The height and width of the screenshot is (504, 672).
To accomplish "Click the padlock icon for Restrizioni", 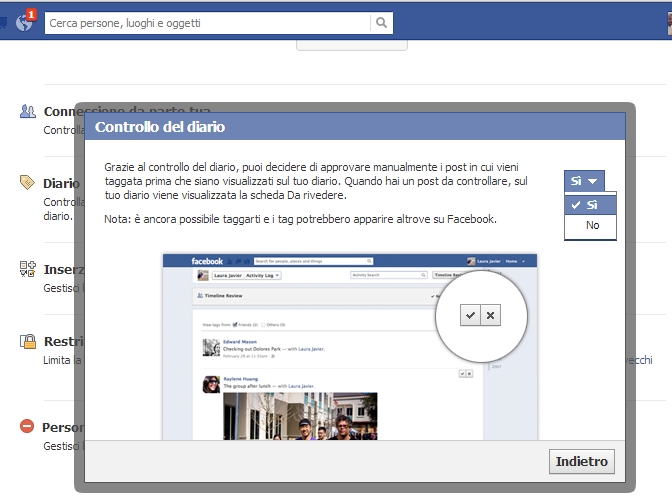I will pyautogui.click(x=28, y=341).
